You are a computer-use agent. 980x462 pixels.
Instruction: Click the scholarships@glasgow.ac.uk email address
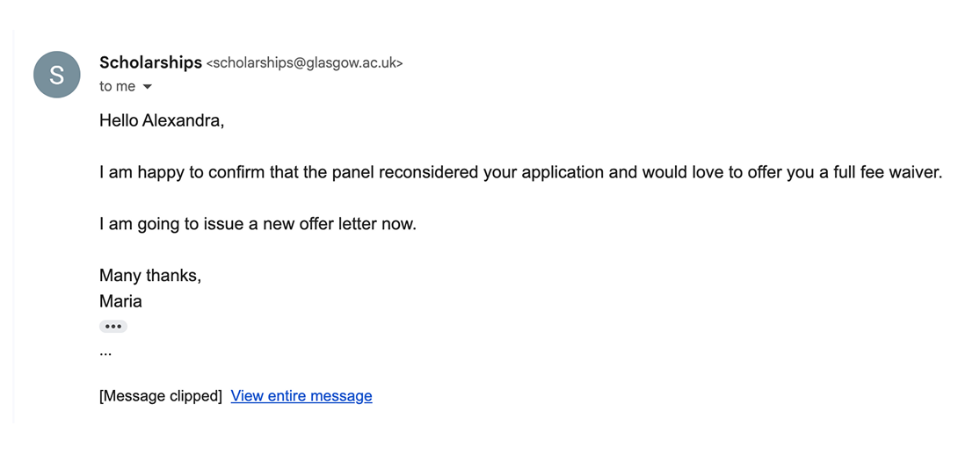click(304, 63)
